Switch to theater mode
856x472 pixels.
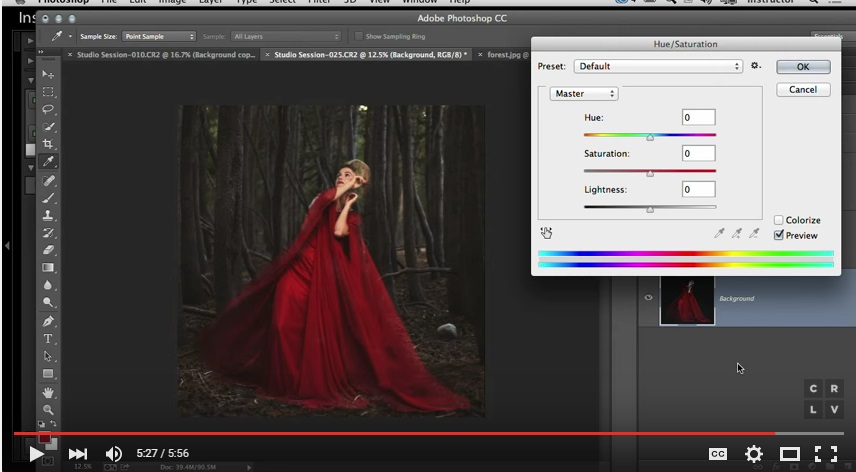(789, 453)
